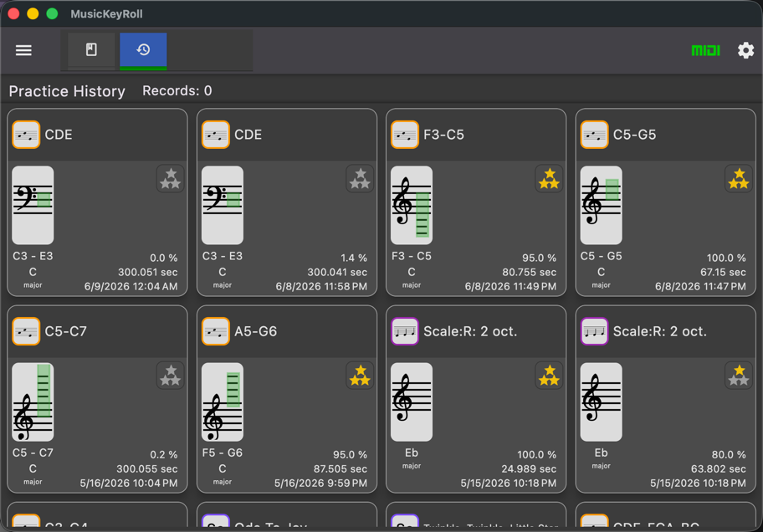Image resolution: width=763 pixels, height=532 pixels.
Task: Click the '0.2 %' score value
Action: point(163,454)
